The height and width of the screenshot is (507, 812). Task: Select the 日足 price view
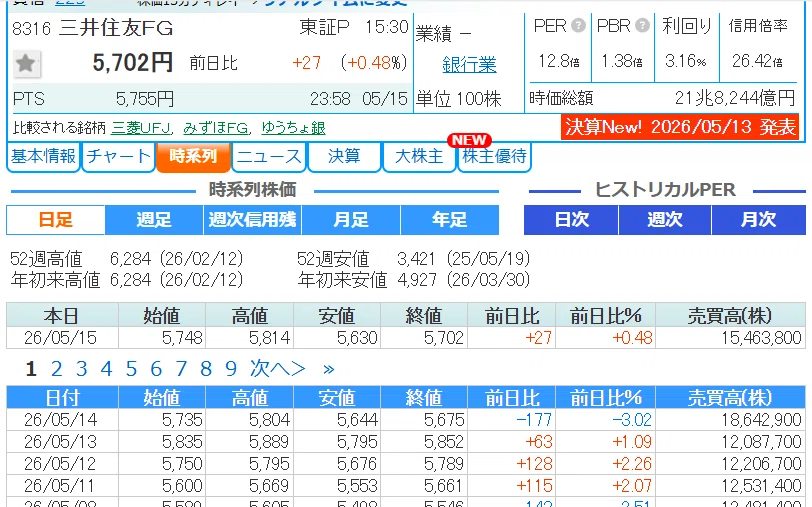point(55,220)
